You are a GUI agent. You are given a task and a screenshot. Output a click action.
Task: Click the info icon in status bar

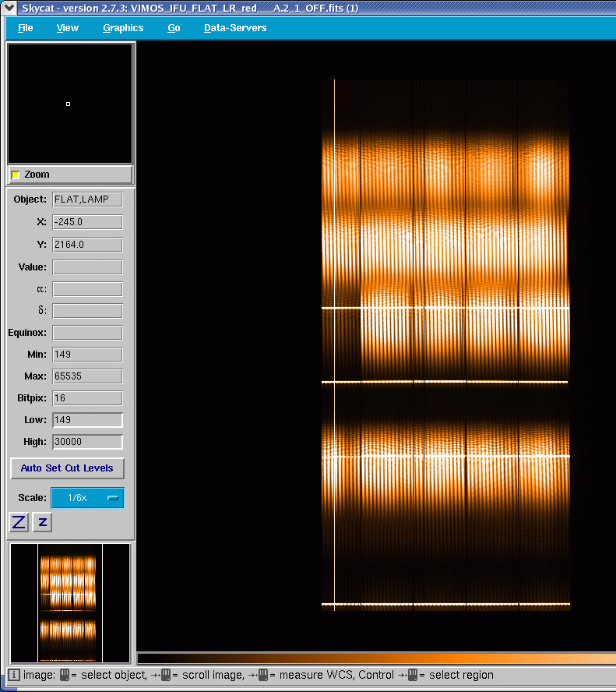pyautogui.click(x=14, y=675)
